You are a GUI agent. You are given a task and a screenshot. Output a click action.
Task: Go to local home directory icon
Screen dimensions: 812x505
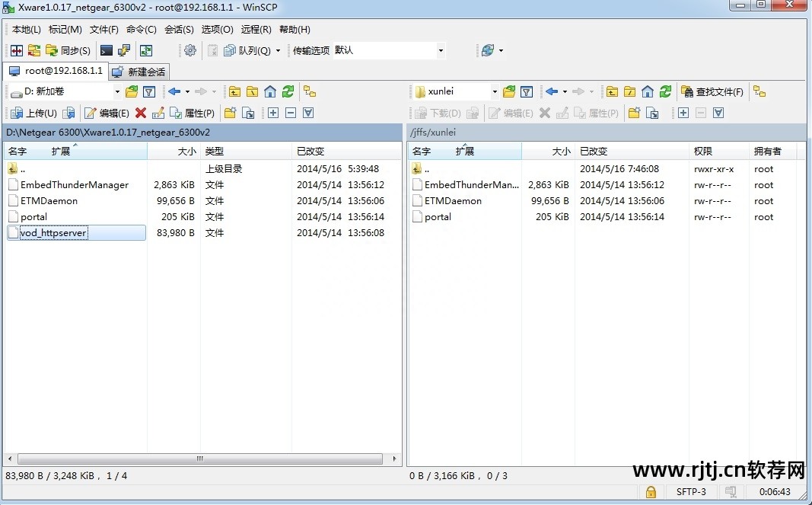(270, 91)
